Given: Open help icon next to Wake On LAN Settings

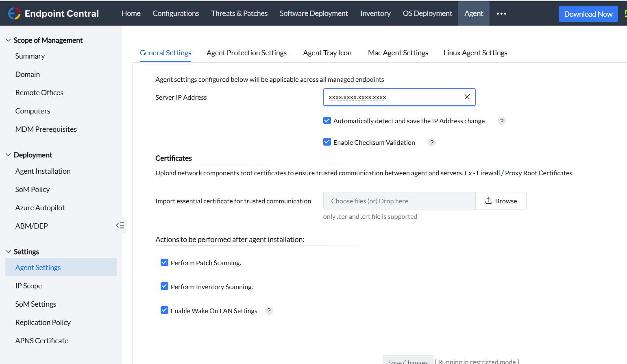Looking at the screenshot, I should click(x=269, y=311).
